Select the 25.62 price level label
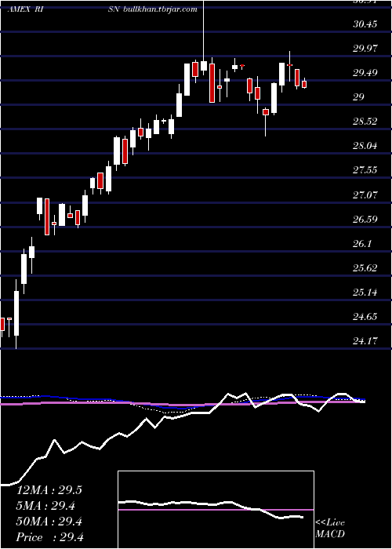392x549 pixels. coord(365,268)
